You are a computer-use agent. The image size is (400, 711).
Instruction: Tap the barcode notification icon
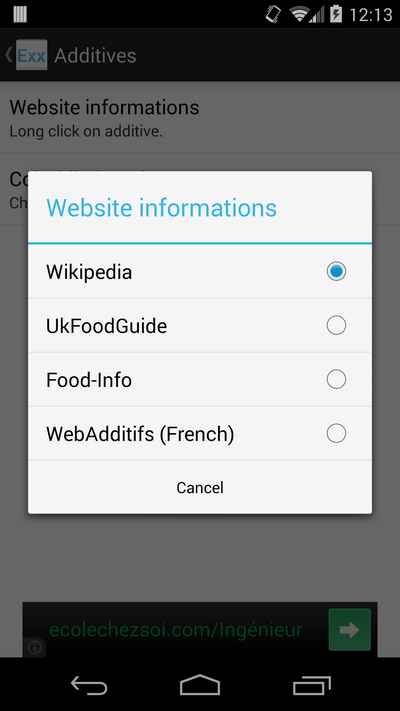(x=20, y=14)
